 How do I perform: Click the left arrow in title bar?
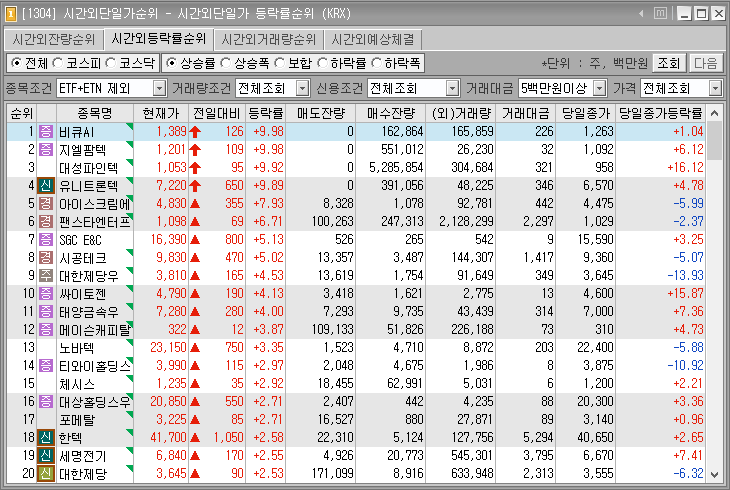click(x=642, y=14)
